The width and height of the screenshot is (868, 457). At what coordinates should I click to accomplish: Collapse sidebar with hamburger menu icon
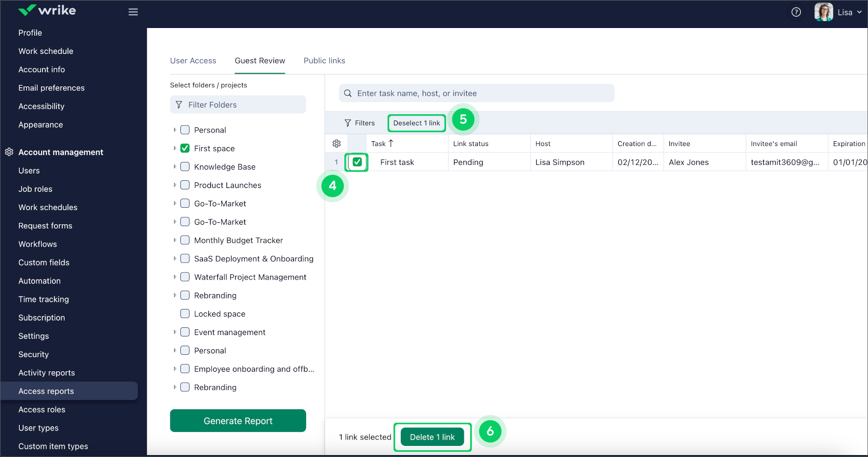click(133, 12)
